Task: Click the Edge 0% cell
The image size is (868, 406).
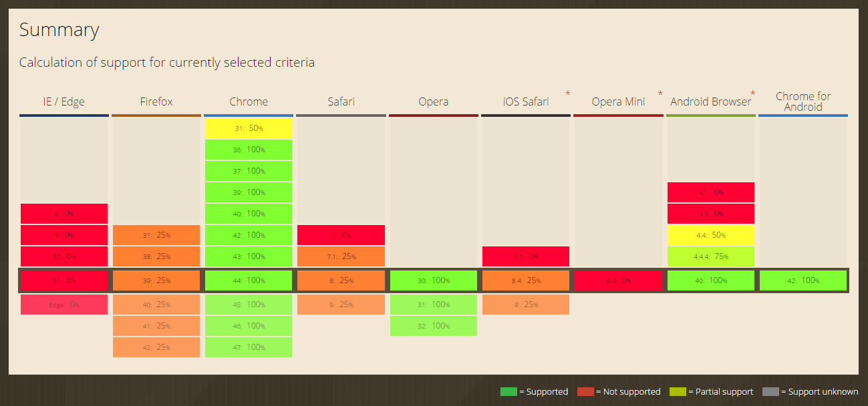Action: tap(64, 304)
